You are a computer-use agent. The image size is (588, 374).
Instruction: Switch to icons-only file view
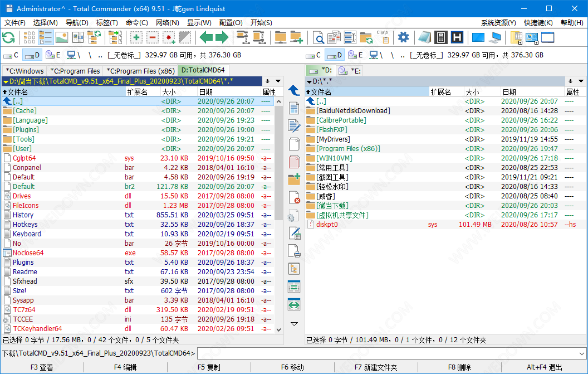30,37
